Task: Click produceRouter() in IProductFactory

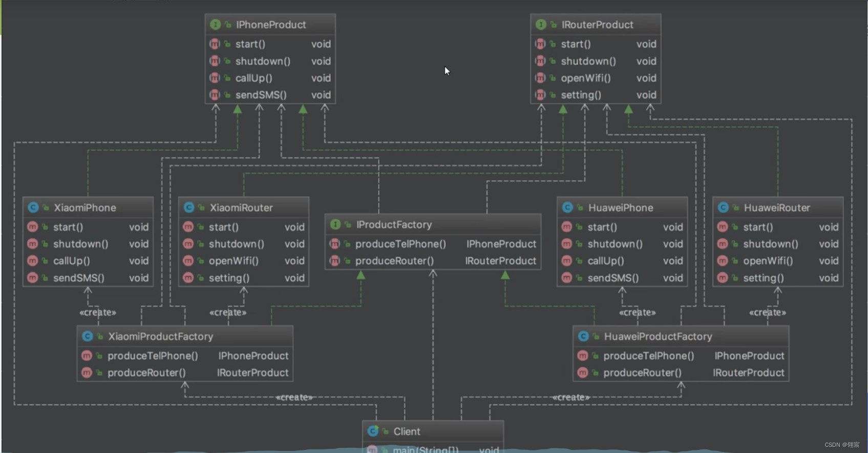Action: click(394, 261)
